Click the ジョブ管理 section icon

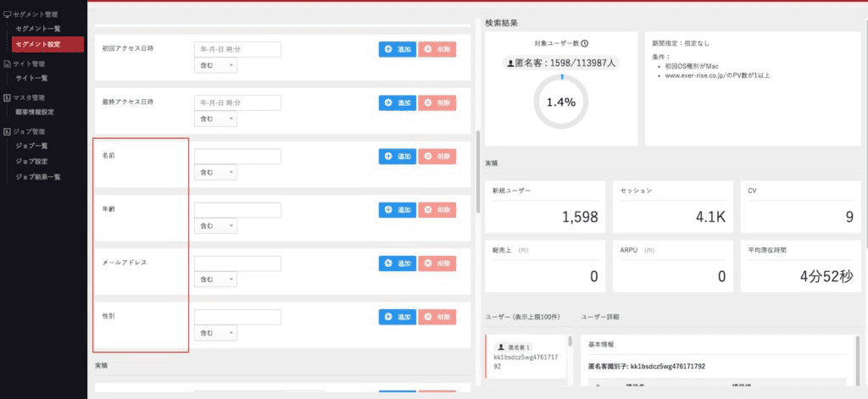pyautogui.click(x=8, y=131)
